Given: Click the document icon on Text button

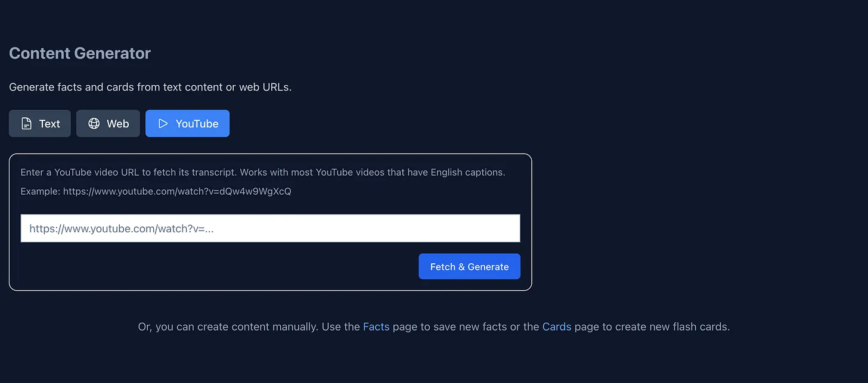Looking at the screenshot, I should click(26, 124).
